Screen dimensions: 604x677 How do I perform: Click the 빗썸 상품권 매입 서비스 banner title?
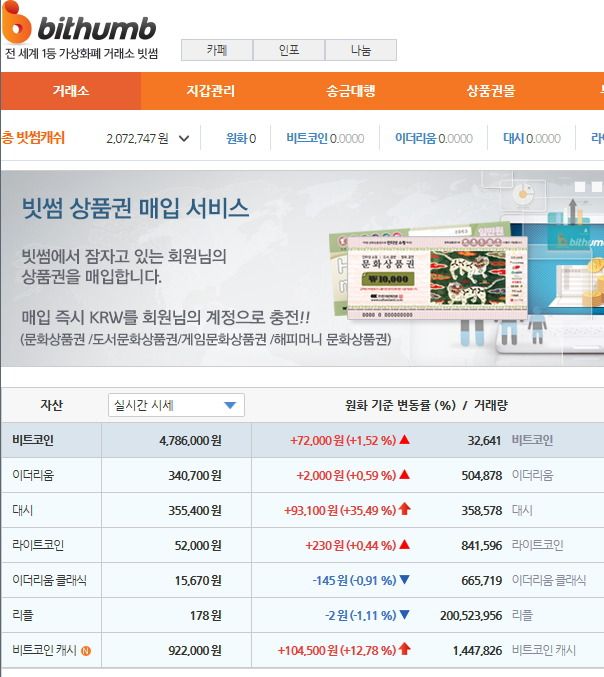coord(135,209)
